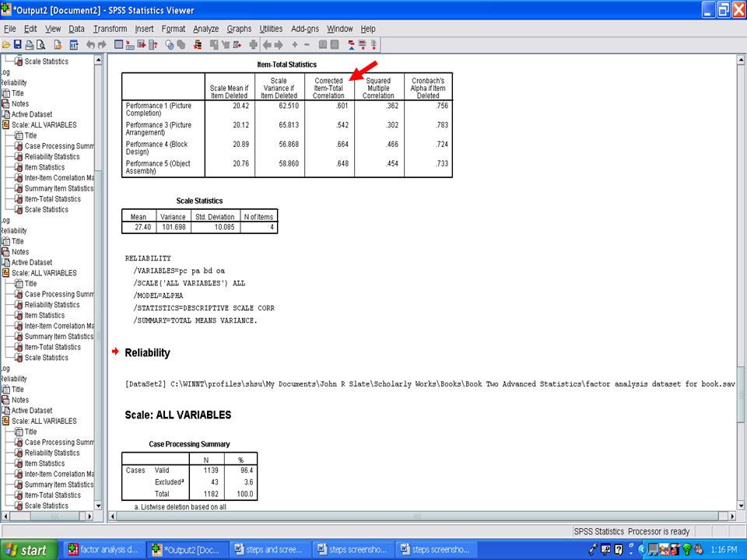Viewport: 747px width, 560px height.
Task: Click the Redo arrow in toolbar
Action: (x=102, y=45)
